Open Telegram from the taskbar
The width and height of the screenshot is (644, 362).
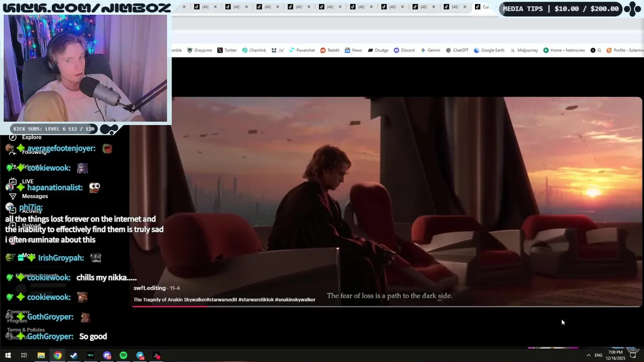[140, 355]
